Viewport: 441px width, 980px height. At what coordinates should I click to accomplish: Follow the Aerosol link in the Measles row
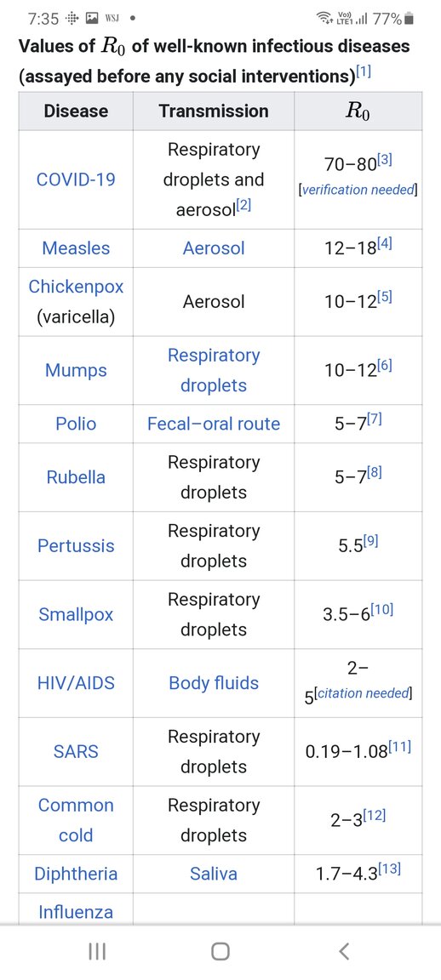point(214,248)
